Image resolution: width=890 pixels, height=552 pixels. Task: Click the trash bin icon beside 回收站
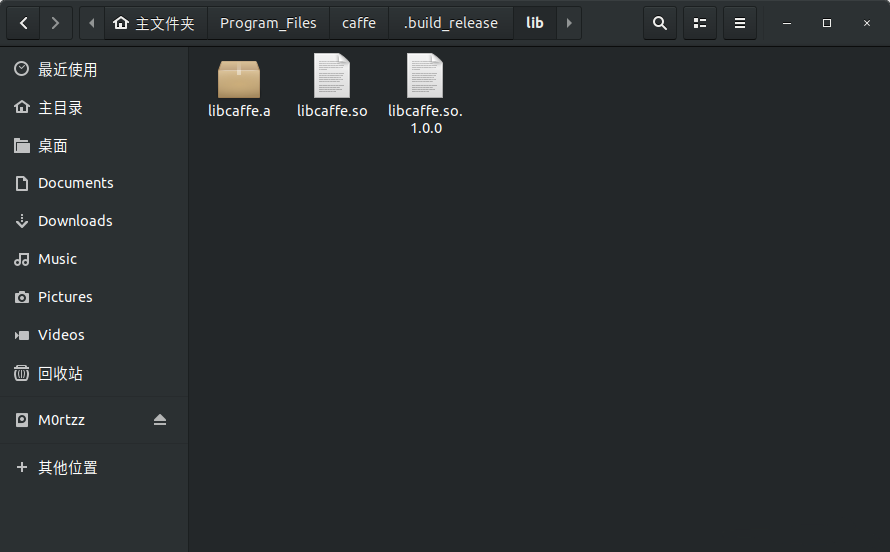22,373
